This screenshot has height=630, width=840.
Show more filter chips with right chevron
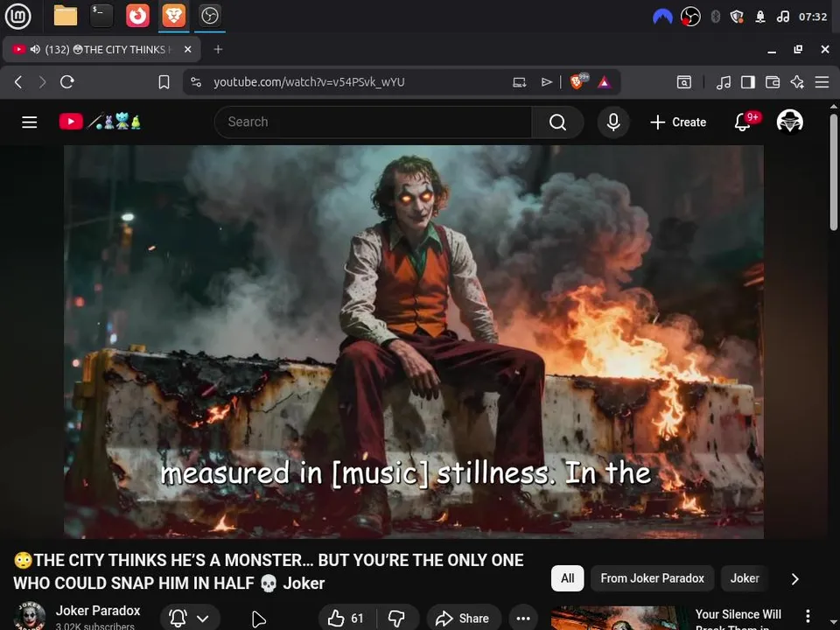coord(795,578)
